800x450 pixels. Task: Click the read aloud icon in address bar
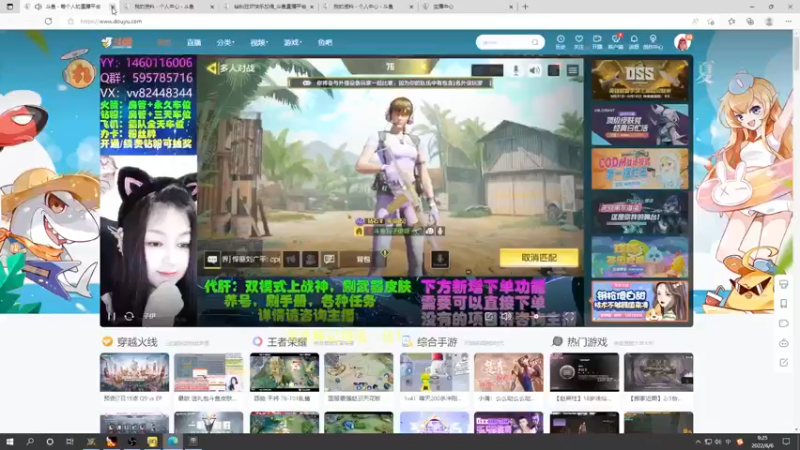(695, 21)
